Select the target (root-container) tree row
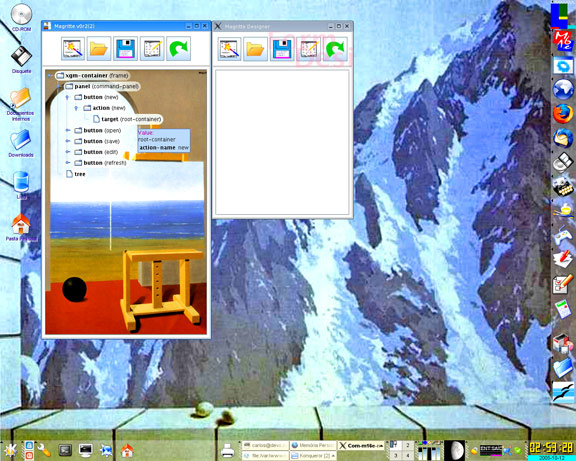576x461 pixels. [x=127, y=119]
